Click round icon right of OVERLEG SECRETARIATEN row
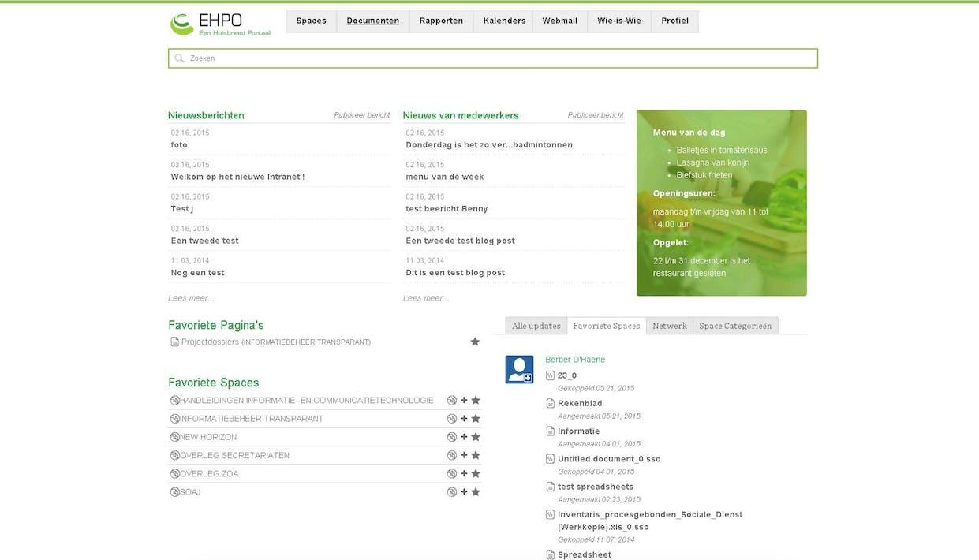Image resolution: width=979 pixels, height=560 pixels. [452, 455]
